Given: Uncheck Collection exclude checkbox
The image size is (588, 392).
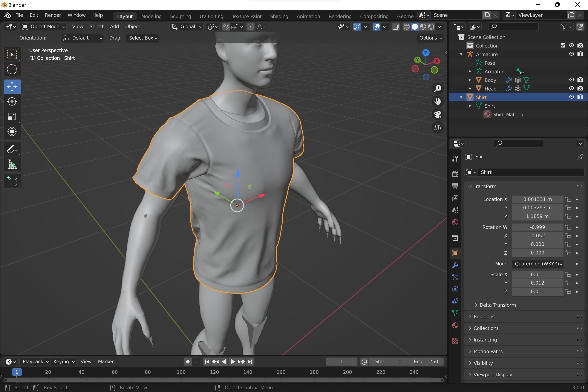Looking at the screenshot, I should [563, 46].
